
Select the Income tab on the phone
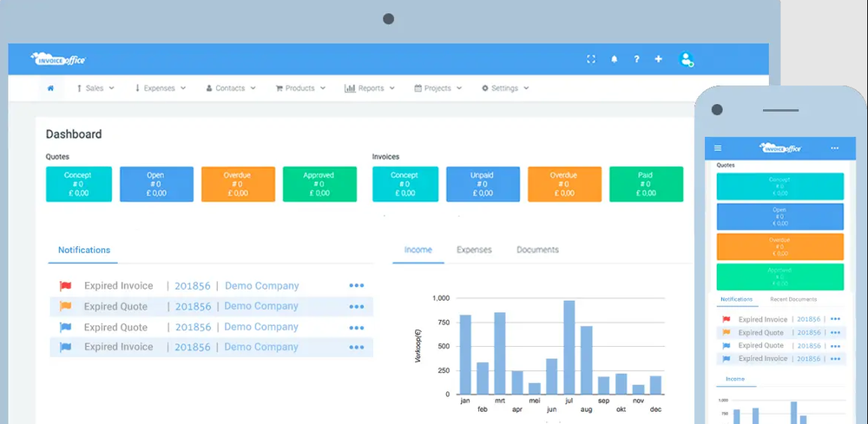tap(735, 379)
